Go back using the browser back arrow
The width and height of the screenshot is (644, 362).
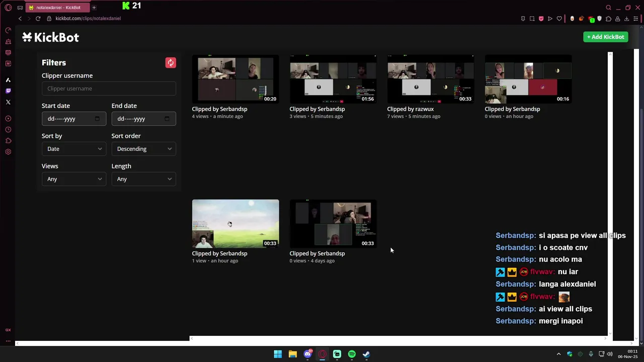[x=20, y=19]
